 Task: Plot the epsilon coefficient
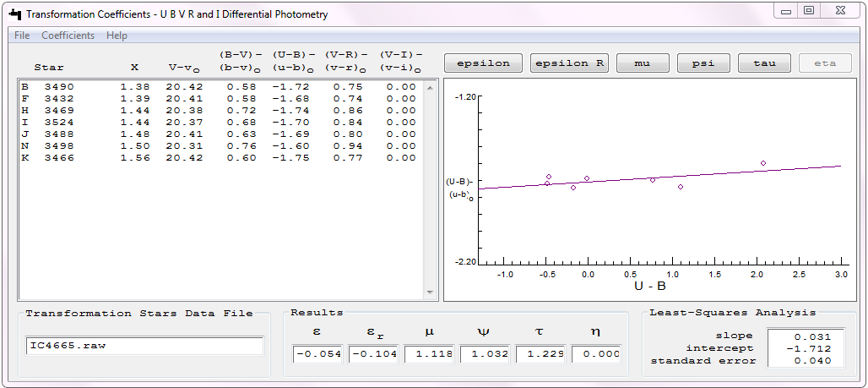click(x=483, y=63)
